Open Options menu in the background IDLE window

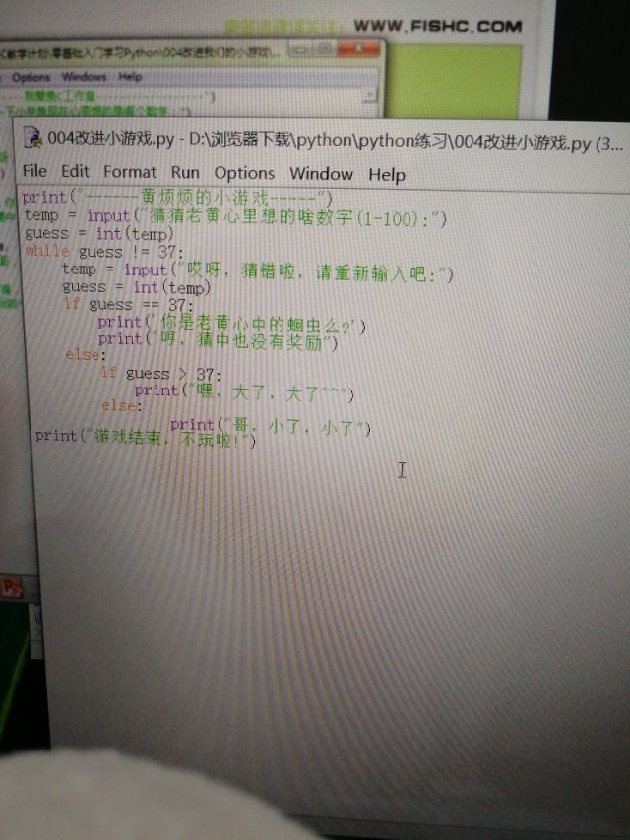[31, 77]
